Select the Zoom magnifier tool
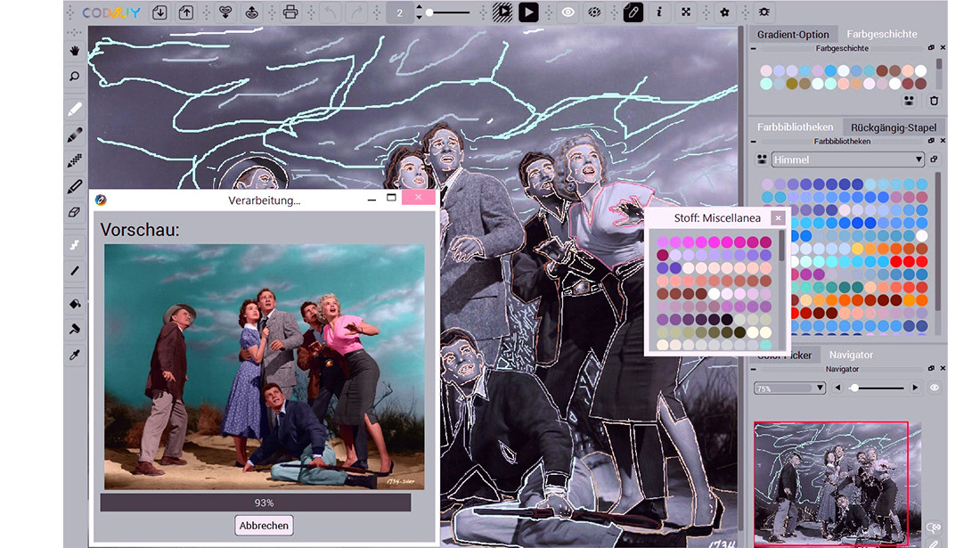This screenshot has width=980, height=548. [x=75, y=78]
